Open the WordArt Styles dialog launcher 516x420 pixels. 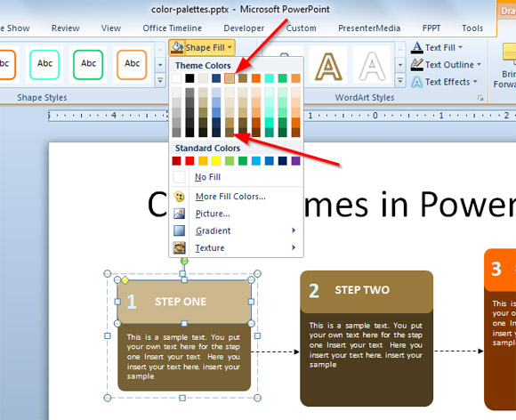(480, 98)
